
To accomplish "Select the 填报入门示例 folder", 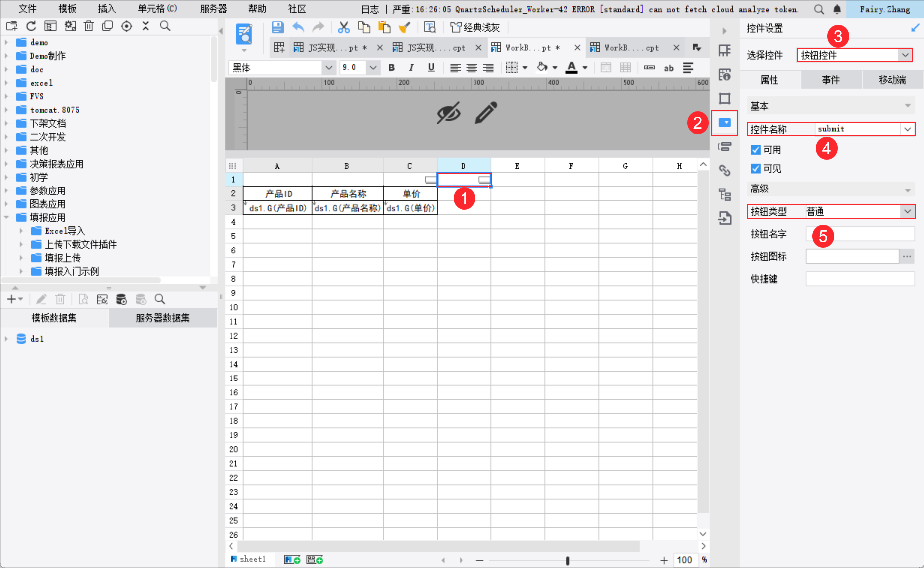I will [x=72, y=271].
